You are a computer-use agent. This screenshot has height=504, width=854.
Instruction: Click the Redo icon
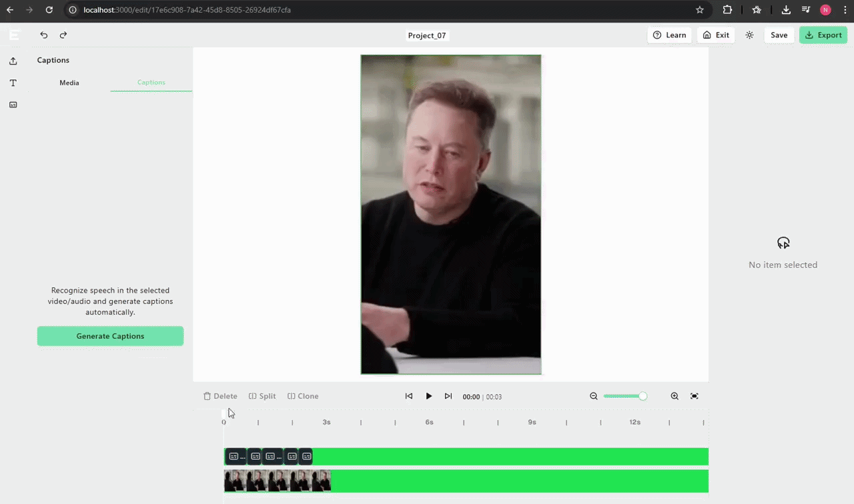(x=63, y=35)
